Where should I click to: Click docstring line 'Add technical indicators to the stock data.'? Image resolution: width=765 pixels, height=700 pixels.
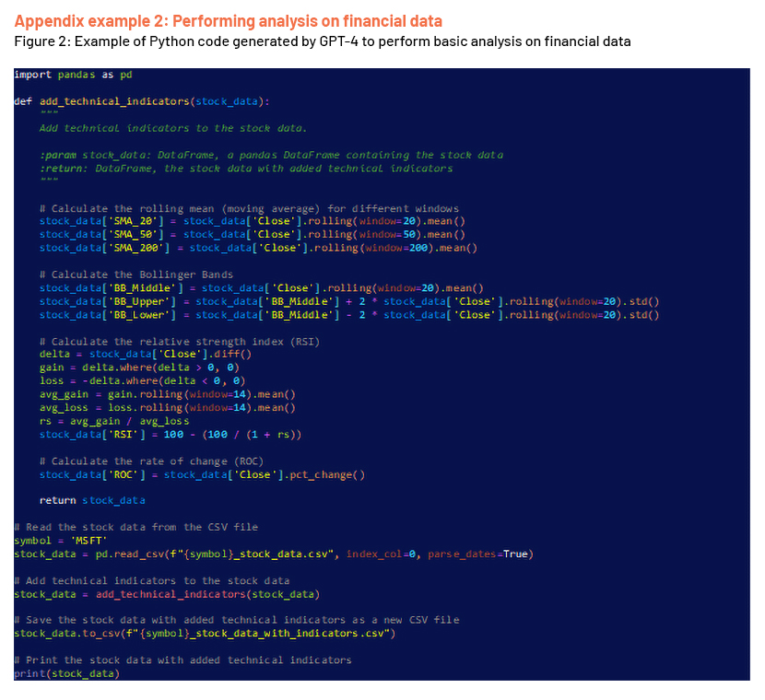pos(173,128)
